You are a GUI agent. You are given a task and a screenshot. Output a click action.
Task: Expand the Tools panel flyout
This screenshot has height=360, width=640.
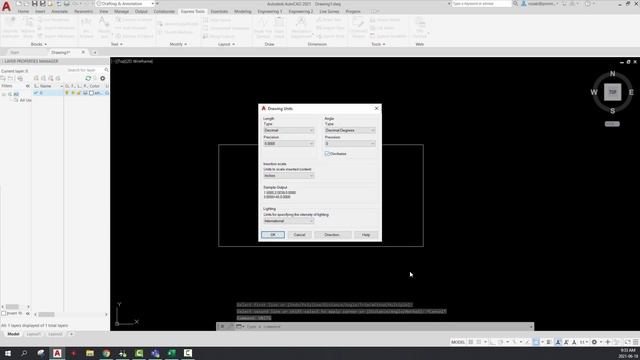(378, 44)
